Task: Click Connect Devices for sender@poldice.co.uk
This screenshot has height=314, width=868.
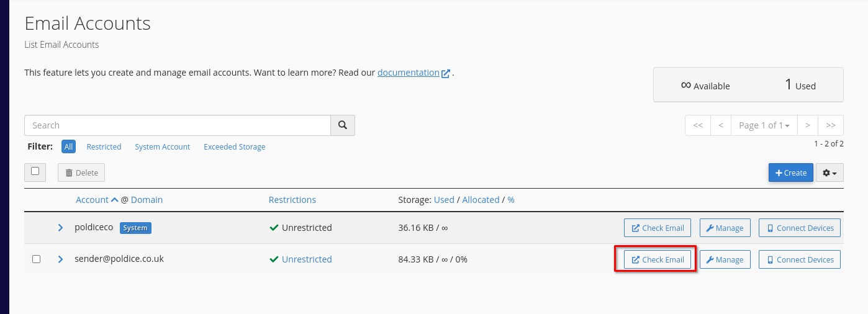Action: coord(799,259)
